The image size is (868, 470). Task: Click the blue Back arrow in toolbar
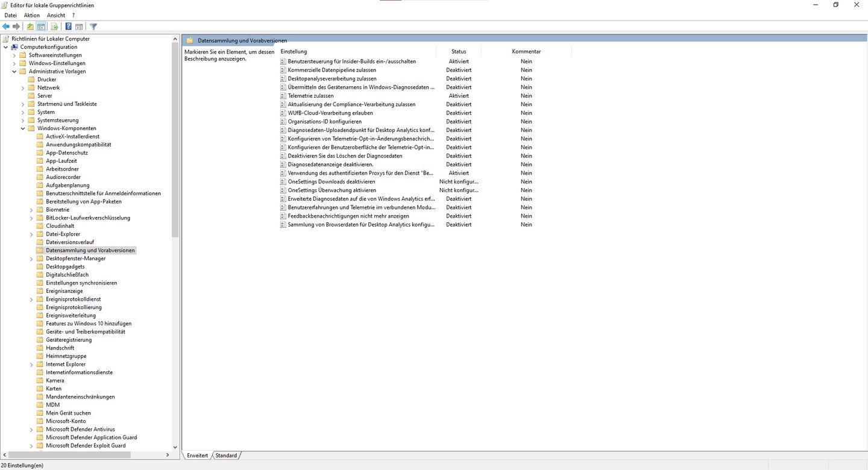tap(6, 27)
